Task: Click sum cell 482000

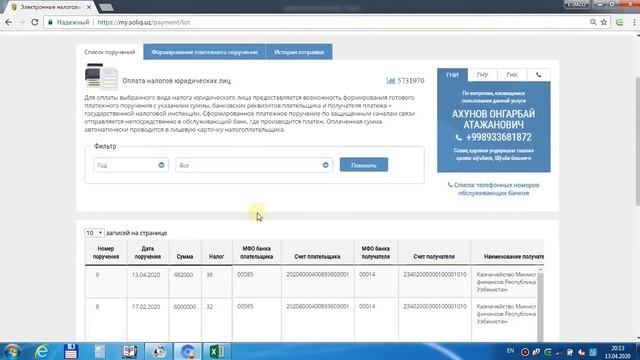Action: 183,275
